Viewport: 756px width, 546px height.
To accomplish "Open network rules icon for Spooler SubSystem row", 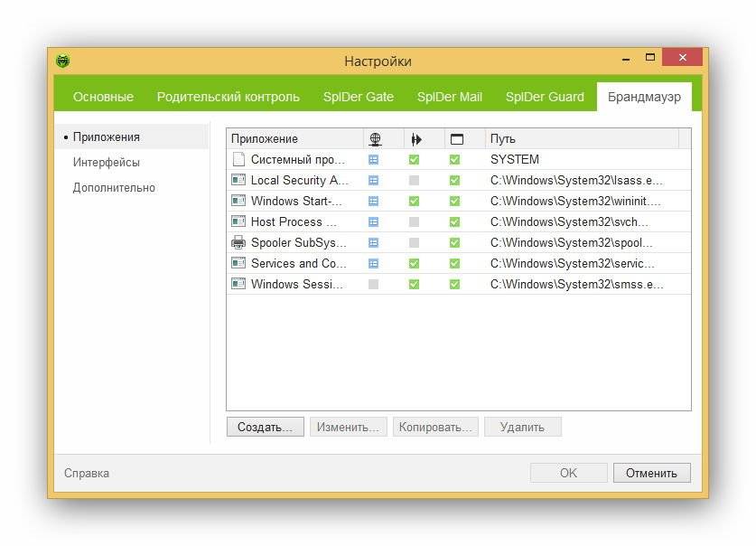I will pos(373,242).
